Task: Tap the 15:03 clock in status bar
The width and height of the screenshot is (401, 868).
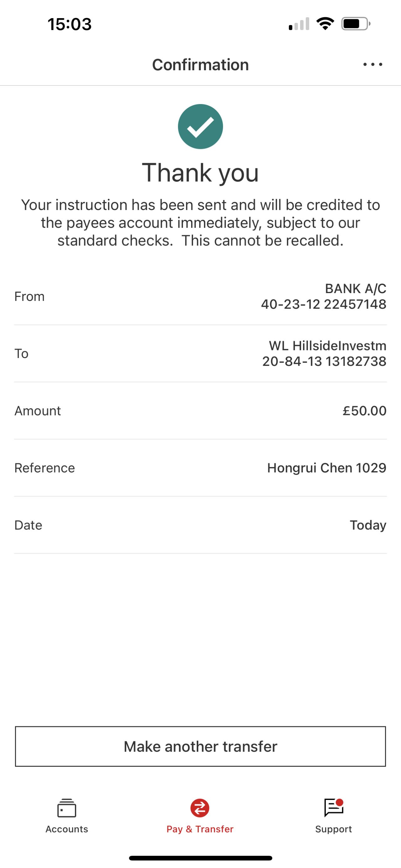Action: pos(69,24)
